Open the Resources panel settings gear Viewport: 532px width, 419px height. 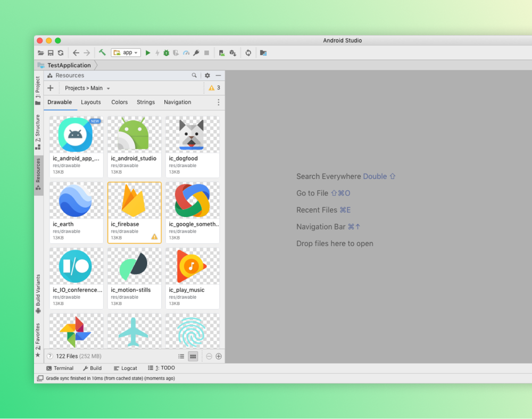click(x=207, y=76)
